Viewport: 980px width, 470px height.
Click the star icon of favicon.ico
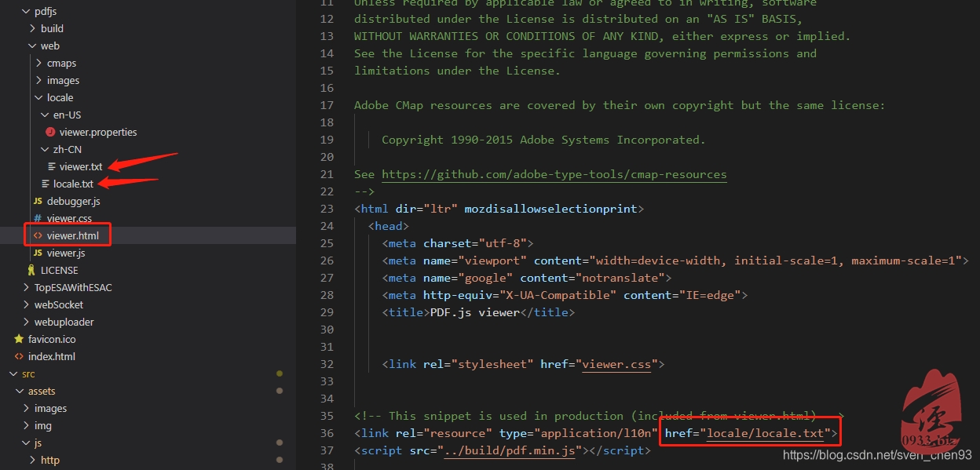point(19,340)
